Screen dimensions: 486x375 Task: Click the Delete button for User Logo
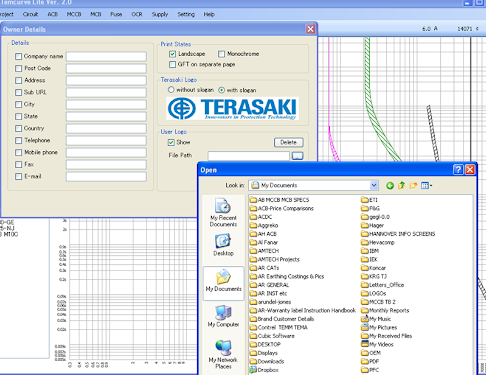289,142
